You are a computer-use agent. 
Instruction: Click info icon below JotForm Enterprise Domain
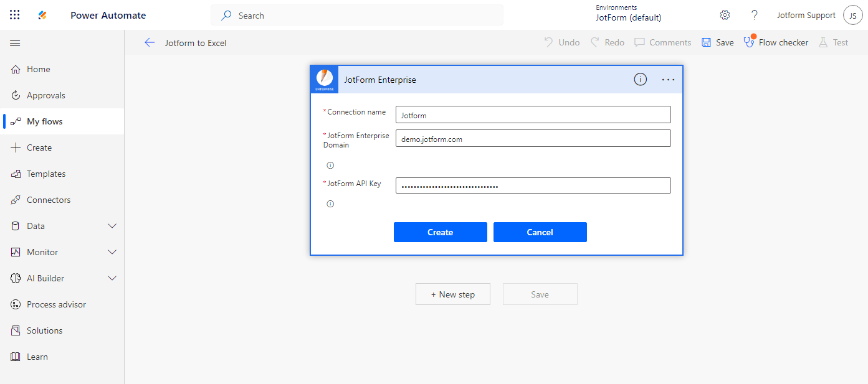click(330, 166)
